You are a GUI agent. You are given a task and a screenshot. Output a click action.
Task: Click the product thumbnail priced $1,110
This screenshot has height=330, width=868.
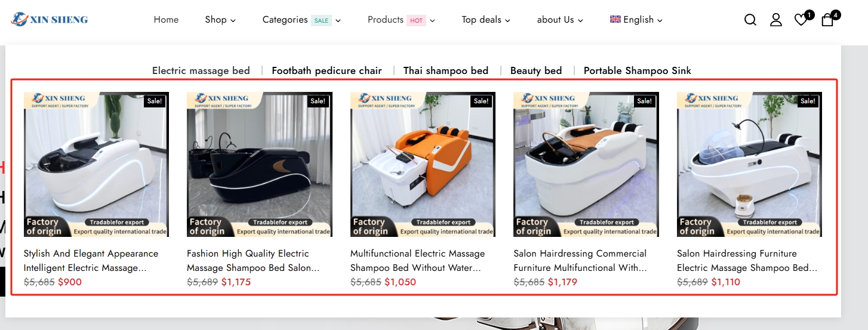point(749,165)
